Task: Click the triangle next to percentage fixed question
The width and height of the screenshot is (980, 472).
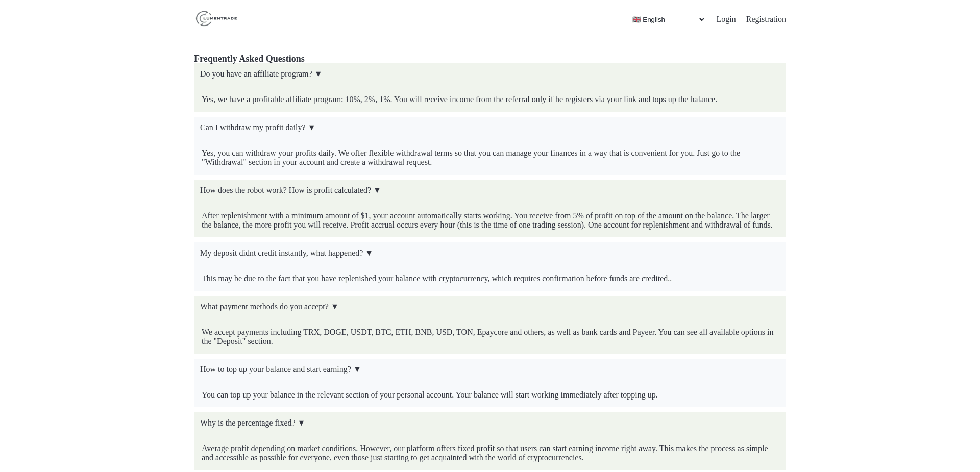Action: coord(301,423)
